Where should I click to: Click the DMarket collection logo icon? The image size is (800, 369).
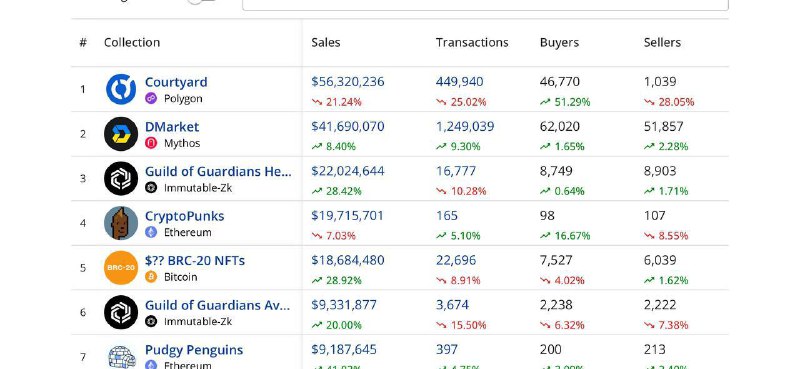[121, 134]
